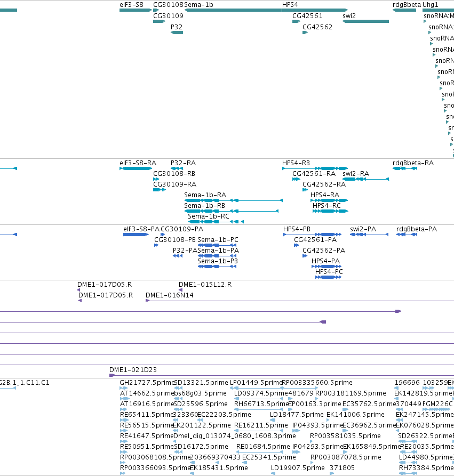Click the LD18477.5prime EST

pyautogui.click(x=273, y=420)
